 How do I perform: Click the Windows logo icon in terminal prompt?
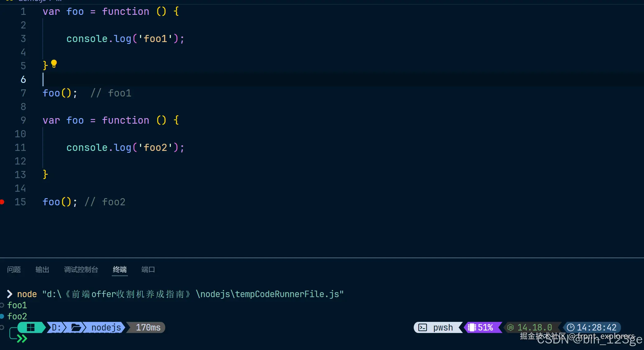tap(31, 327)
